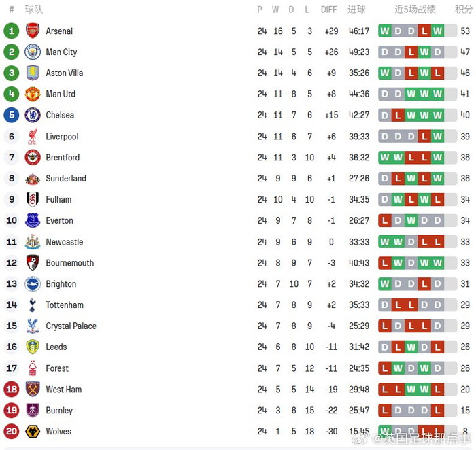Open the Crystal Palace team link
476x450 pixels.
71,326
